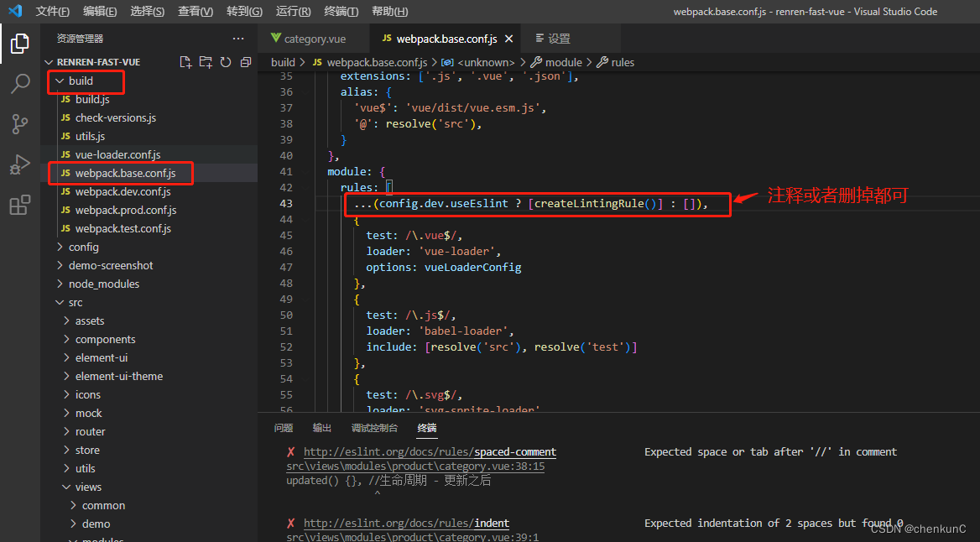Open webpack.prod.conf.js file

click(x=149, y=210)
